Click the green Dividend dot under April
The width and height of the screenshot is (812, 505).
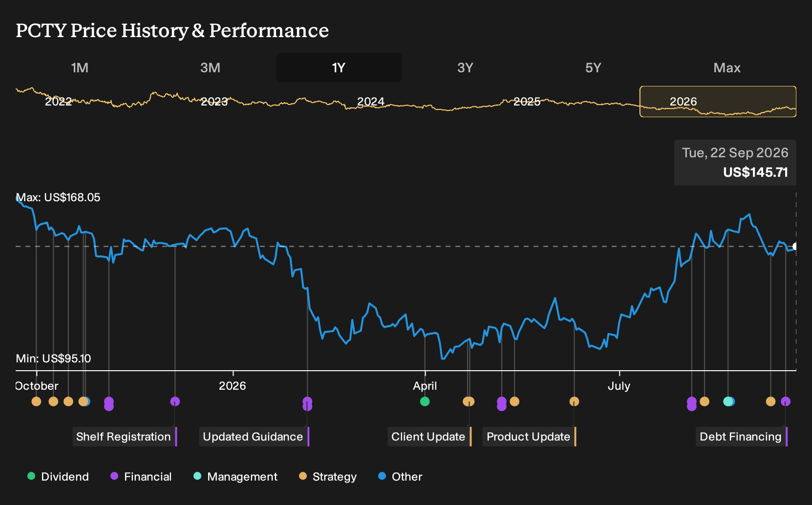(x=425, y=401)
